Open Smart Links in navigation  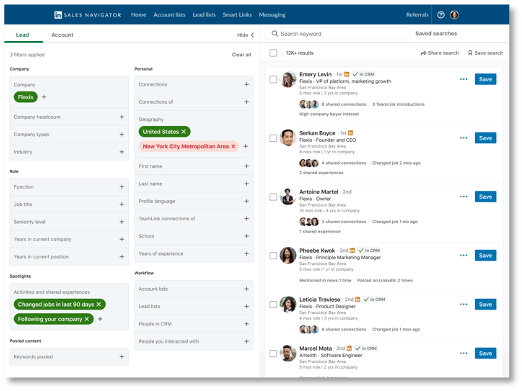pyautogui.click(x=237, y=15)
